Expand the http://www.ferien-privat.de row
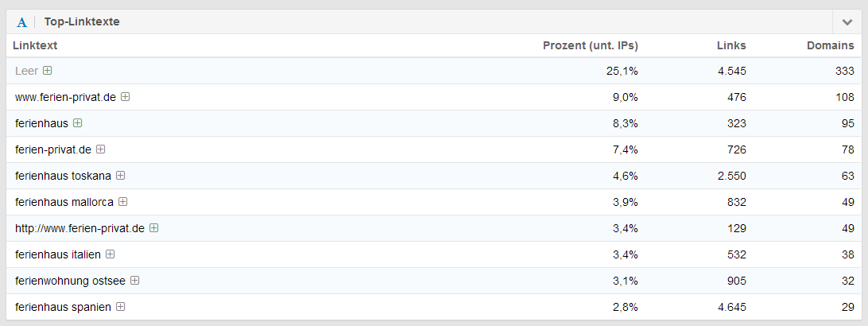 click(x=154, y=228)
